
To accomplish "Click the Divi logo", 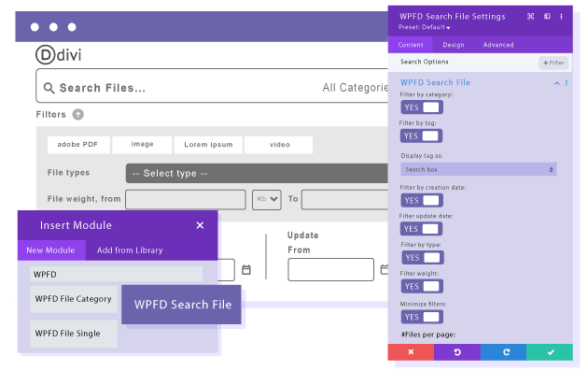I will pos(59,55).
